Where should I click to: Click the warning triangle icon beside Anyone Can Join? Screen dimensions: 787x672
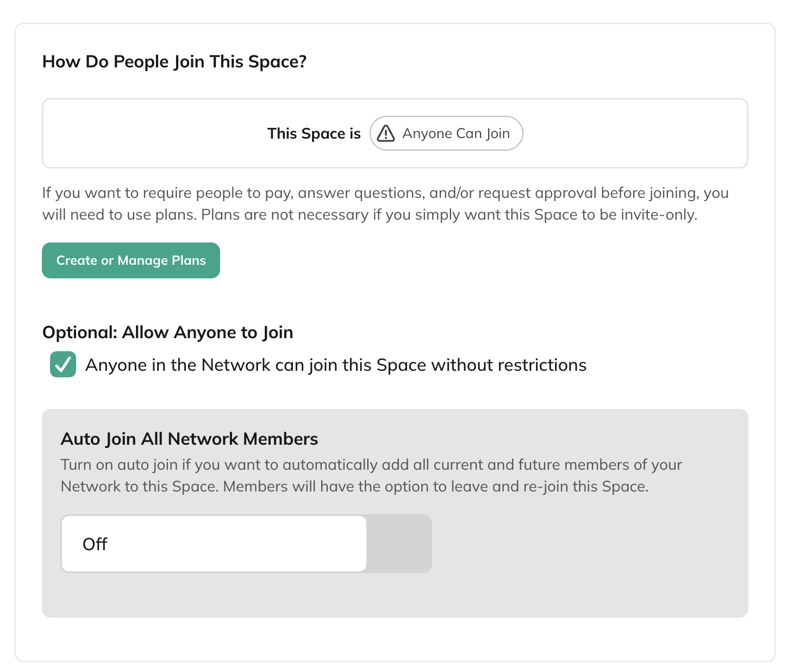(x=386, y=133)
